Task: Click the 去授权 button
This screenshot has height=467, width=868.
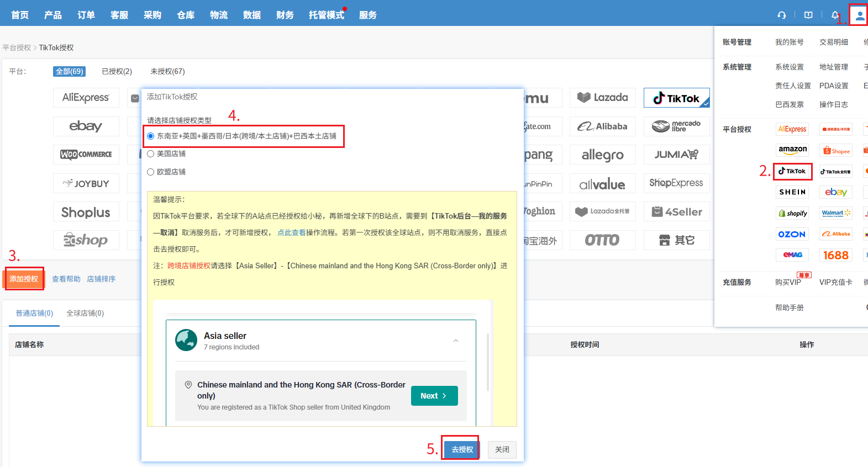Action: pyautogui.click(x=462, y=449)
